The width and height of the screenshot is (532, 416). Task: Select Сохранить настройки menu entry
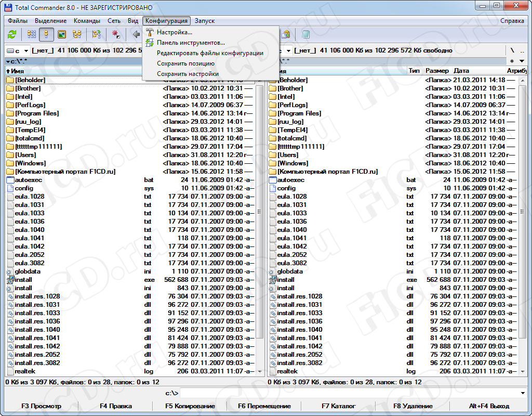click(x=210, y=74)
